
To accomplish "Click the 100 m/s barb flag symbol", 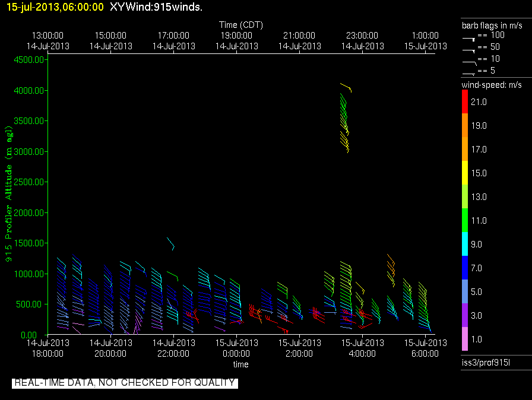I will point(468,39).
